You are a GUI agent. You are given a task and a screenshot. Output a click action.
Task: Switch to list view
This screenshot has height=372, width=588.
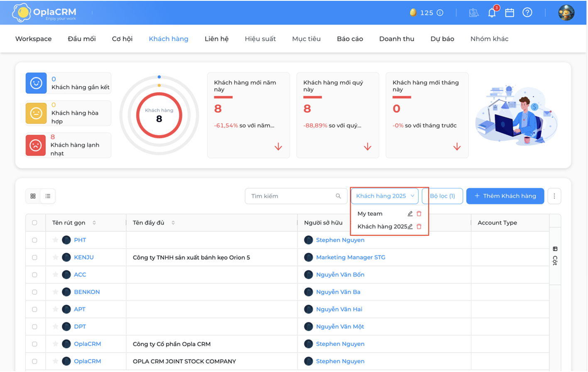coord(48,196)
